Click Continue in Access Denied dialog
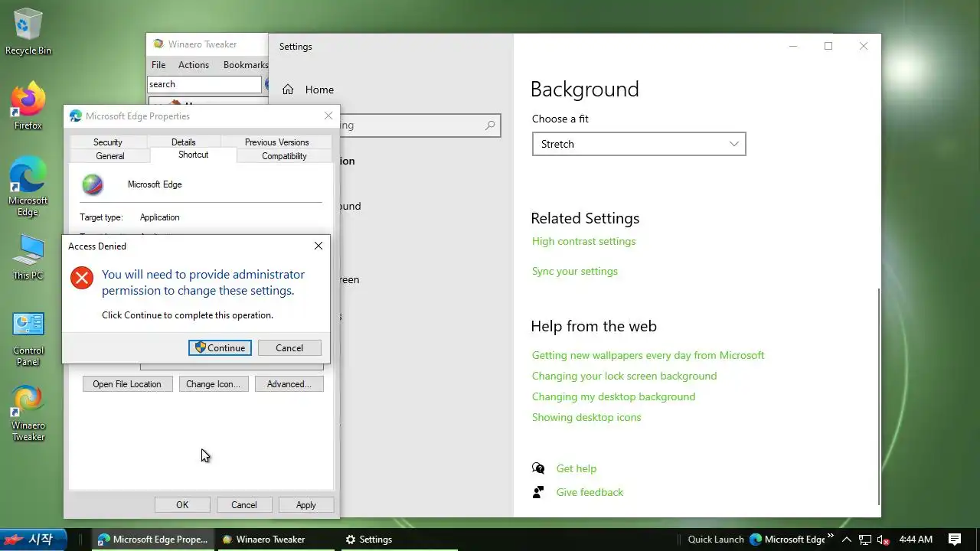This screenshot has width=980, height=551. point(220,347)
